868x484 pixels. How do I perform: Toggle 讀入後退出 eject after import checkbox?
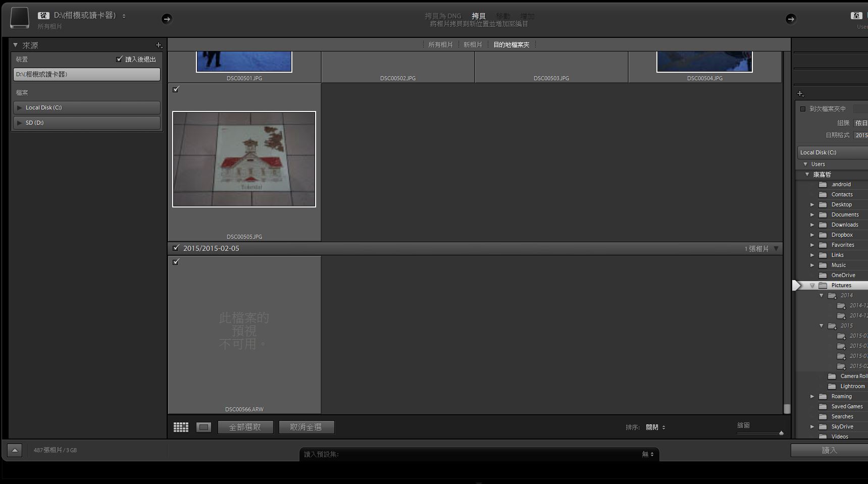[x=119, y=59]
